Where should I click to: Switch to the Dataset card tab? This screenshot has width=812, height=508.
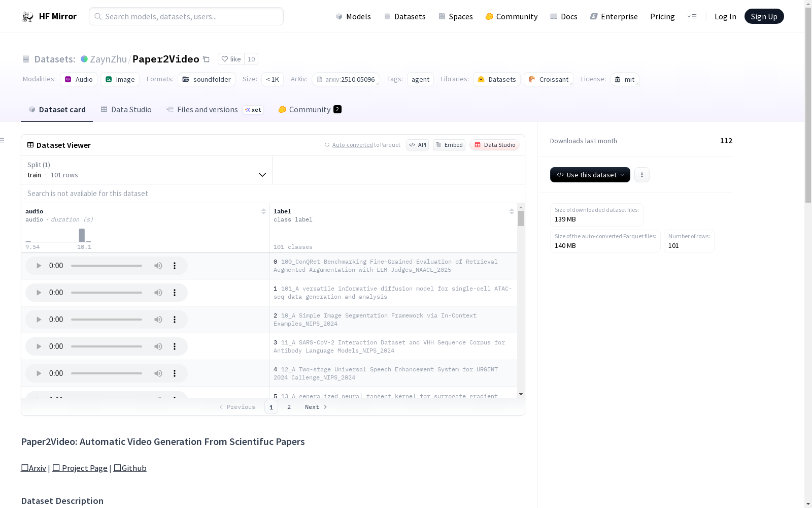tap(57, 110)
